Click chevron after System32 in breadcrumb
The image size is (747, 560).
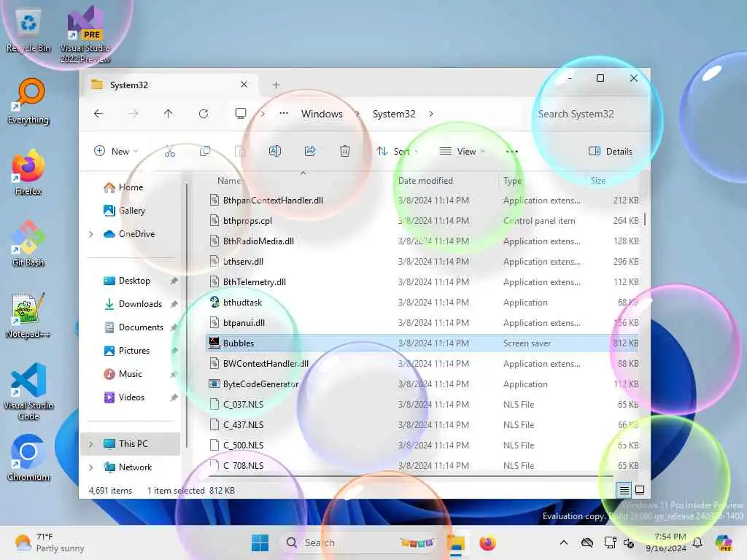coord(431,114)
